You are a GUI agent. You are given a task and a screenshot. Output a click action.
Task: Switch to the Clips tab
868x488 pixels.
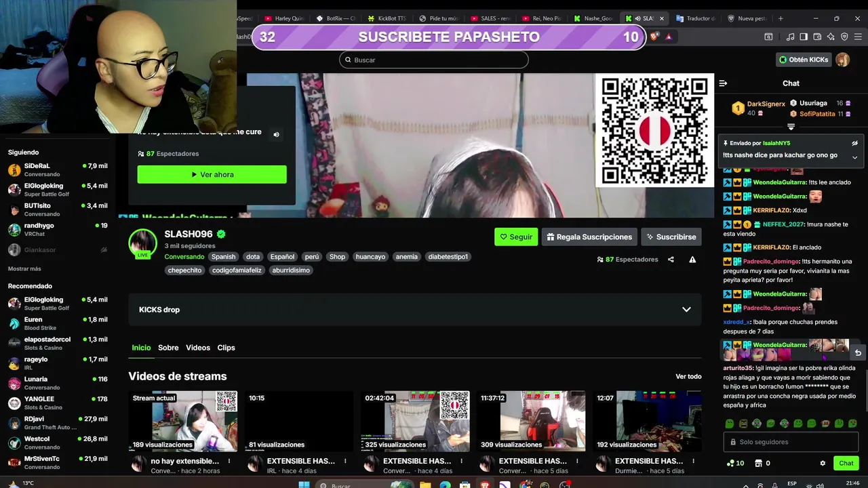click(x=226, y=348)
